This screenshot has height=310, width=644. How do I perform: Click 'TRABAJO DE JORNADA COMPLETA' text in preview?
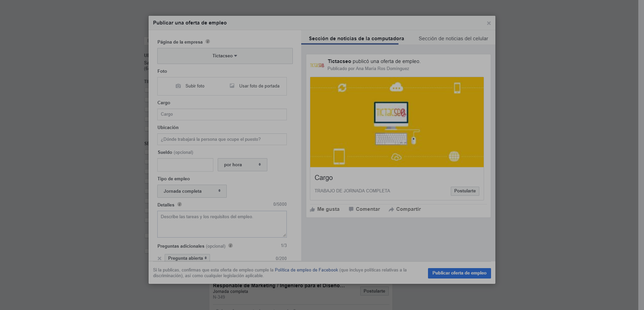(x=352, y=191)
